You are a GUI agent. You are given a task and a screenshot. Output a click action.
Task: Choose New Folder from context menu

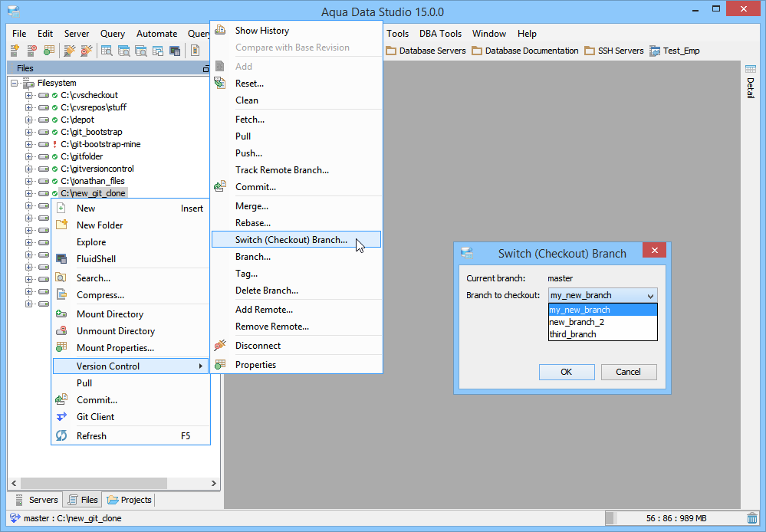[x=131, y=225]
